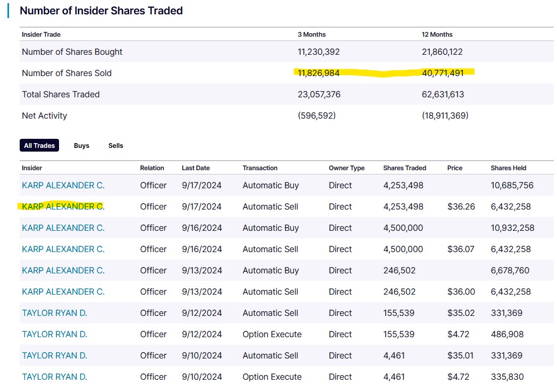Click the Last Date column header
Viewport: 557px width, 392px height.
coord(196,168)
